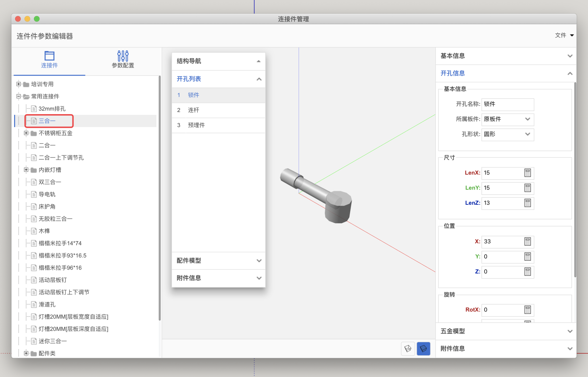The width and height of the screenshot is (588, 377).
Task: Open the 所属板件 dropdown
Action: coord(507,119)
